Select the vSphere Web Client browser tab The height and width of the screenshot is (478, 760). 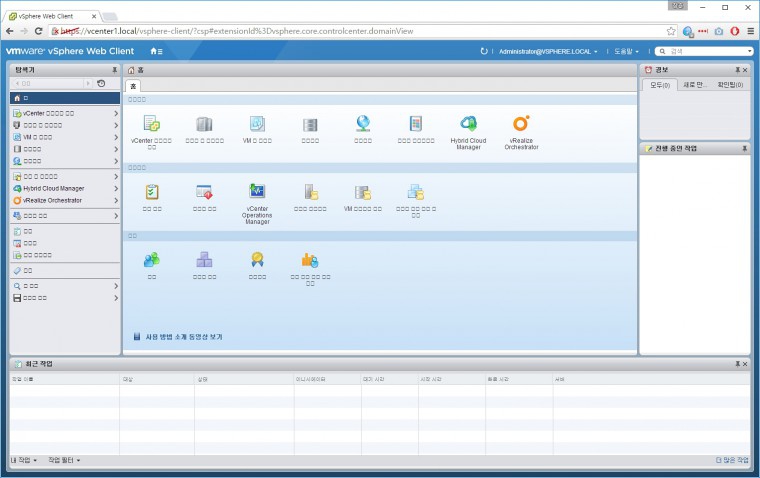[52, 16]
